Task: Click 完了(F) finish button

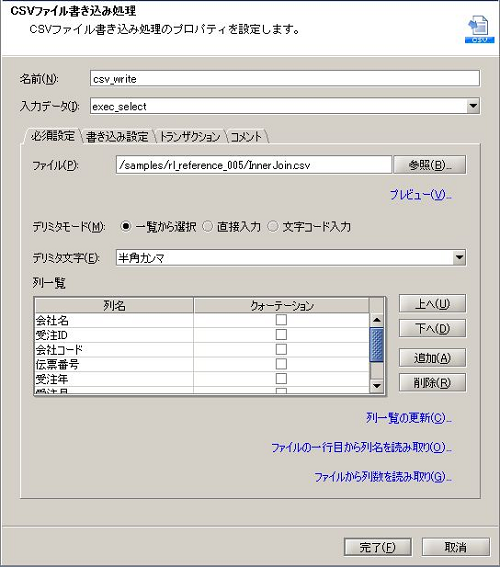Action: point(377,547)
